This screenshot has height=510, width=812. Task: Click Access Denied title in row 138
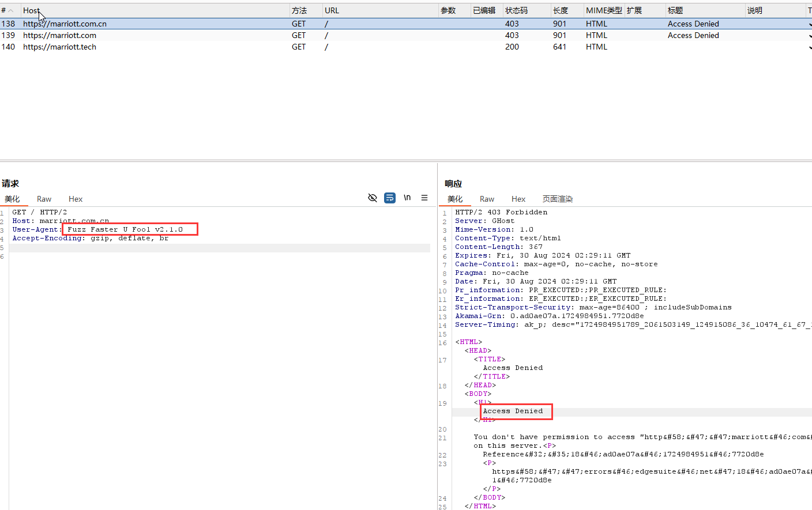pyautogui.click(x=693, y=24)
